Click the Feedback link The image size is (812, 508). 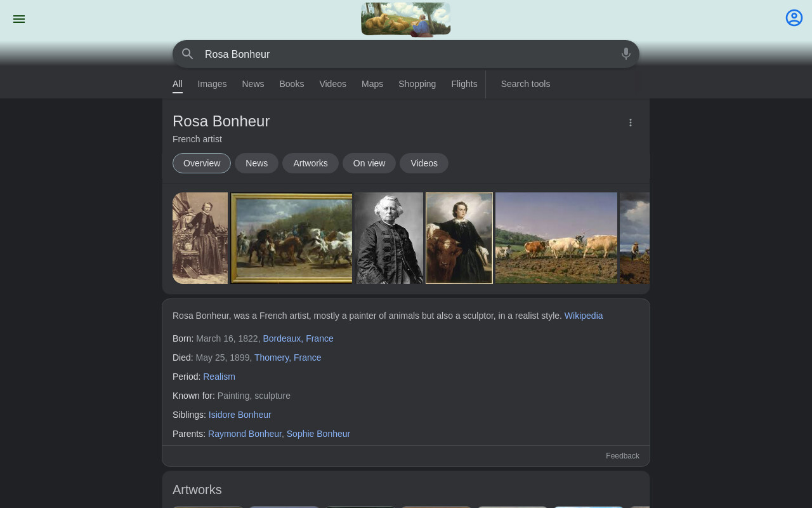(622, 456)
